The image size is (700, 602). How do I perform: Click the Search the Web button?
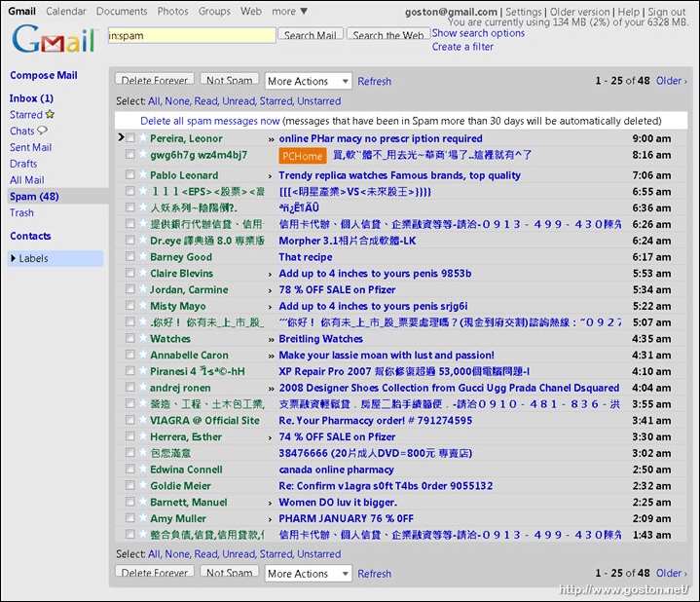[x=388, y=34]
